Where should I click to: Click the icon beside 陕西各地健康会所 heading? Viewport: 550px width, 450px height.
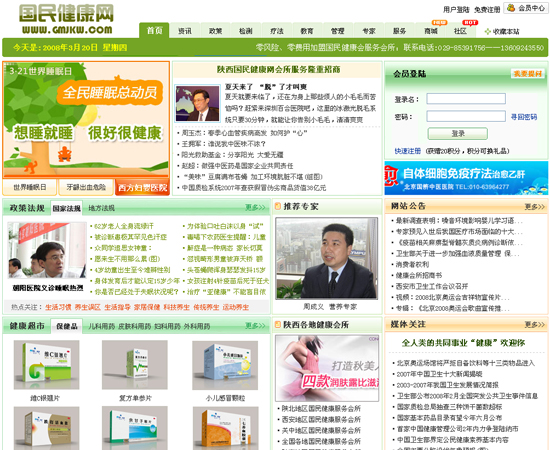tap(278, 324)
